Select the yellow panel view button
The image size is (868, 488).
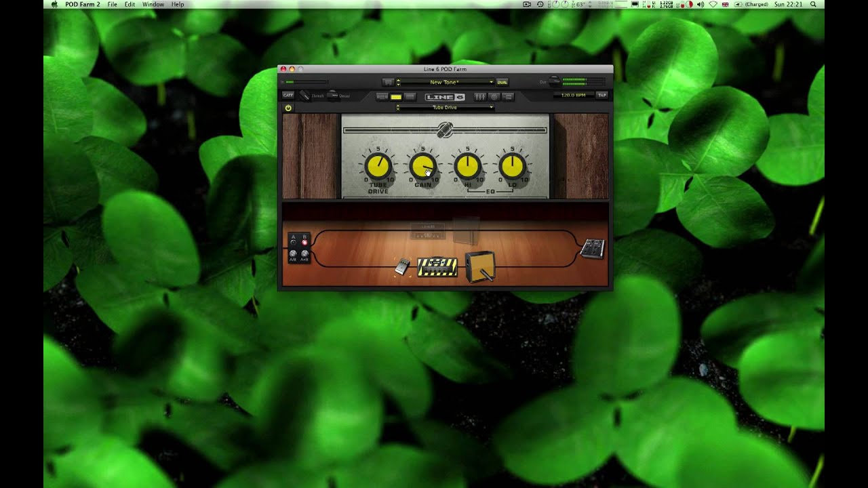pos(396,97)
